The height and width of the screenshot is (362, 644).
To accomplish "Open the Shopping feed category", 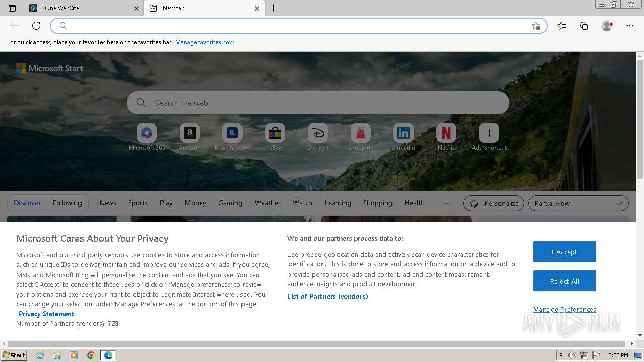I will [x=378, y=203].
